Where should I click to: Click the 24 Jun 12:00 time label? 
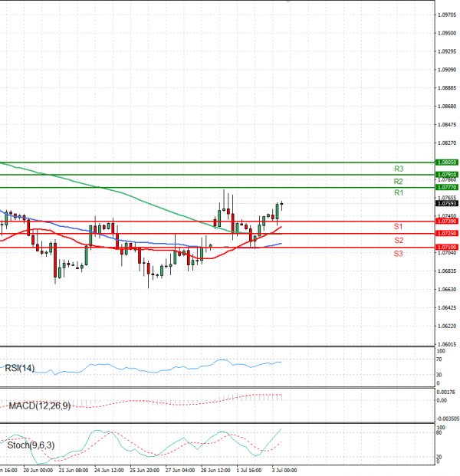pos(109,471)
